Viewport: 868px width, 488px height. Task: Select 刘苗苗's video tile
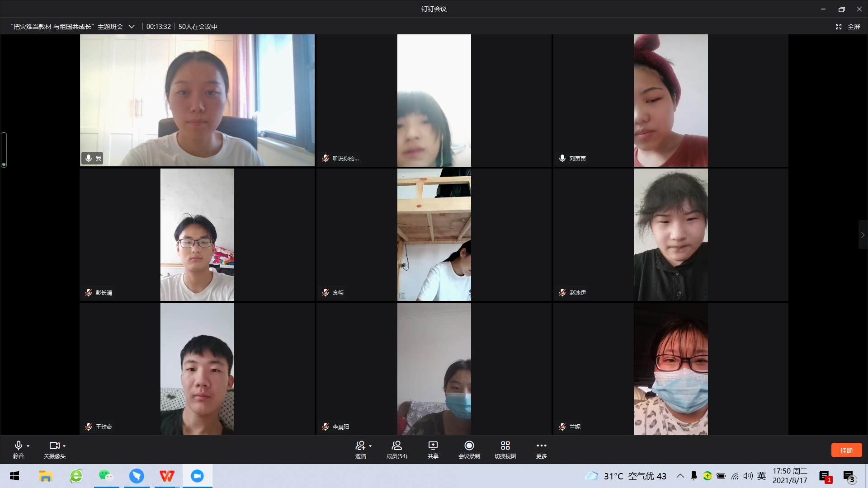pos(670,100)
